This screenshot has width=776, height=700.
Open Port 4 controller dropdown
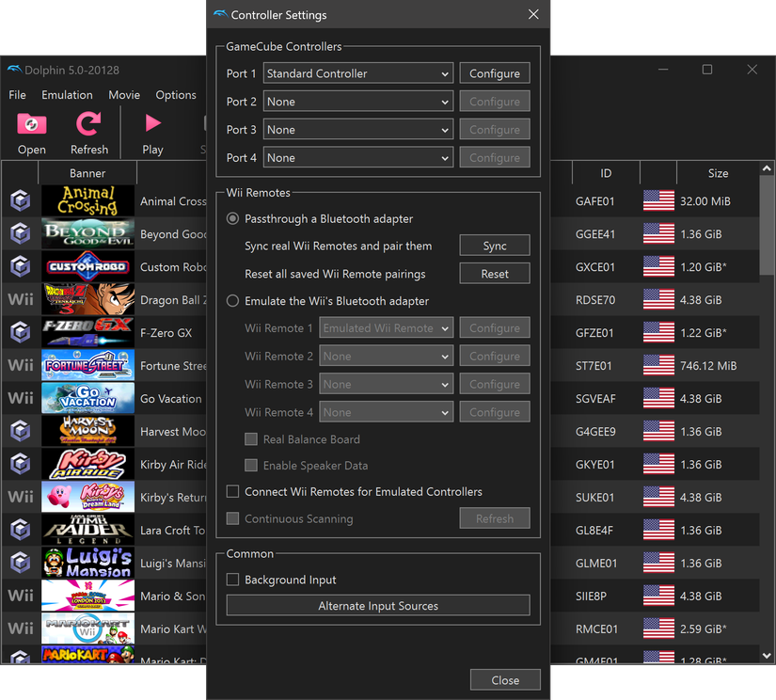pyautogui.click(x=358, y=157)
